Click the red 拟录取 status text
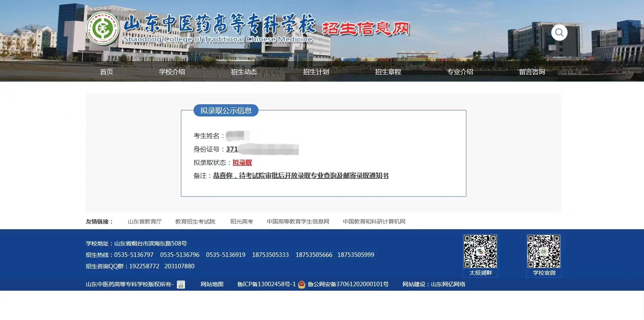This screenshot has width=644, height=320. coord(242,162)
